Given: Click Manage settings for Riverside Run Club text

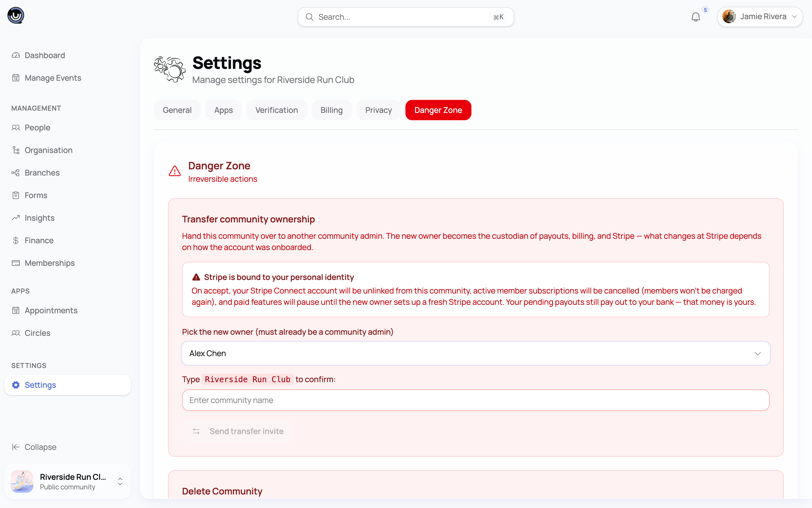Looking at the screenshot, I should 273,80.
